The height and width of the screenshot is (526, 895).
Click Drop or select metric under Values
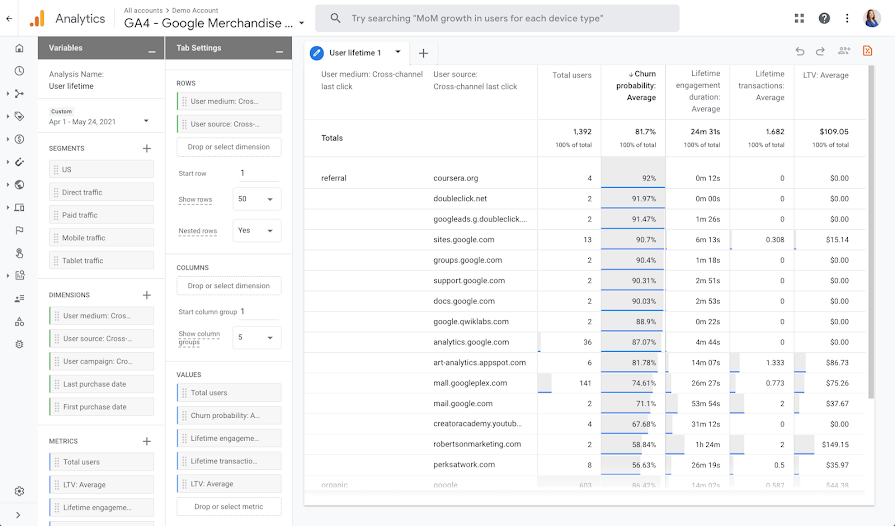pos(229,506)
